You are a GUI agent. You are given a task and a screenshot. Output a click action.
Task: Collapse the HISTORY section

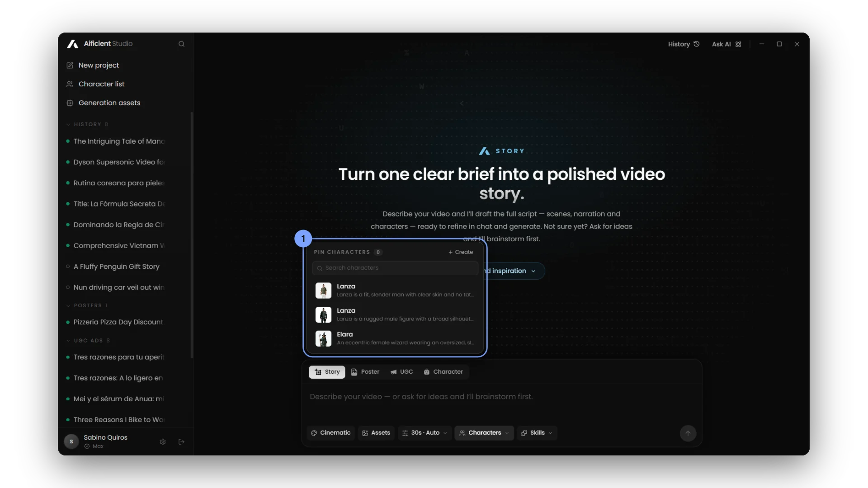click(x=87, y=124)
